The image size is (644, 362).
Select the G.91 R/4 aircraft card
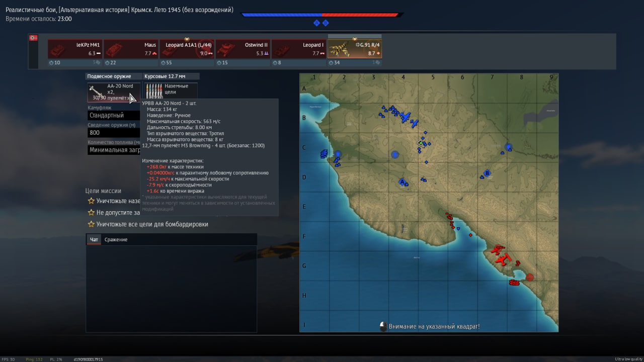click(354, 49)
